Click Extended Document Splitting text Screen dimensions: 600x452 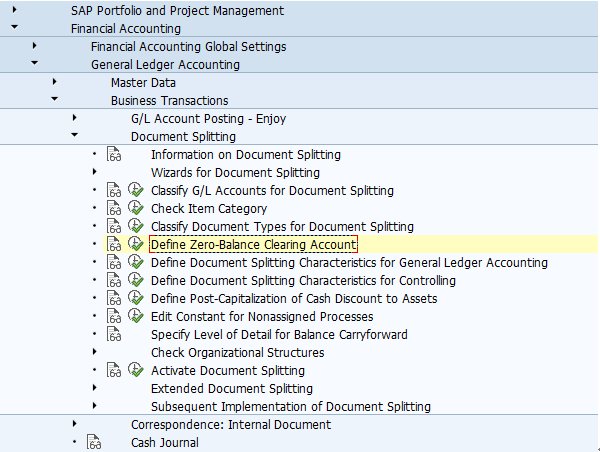click(x=232, y=388)
